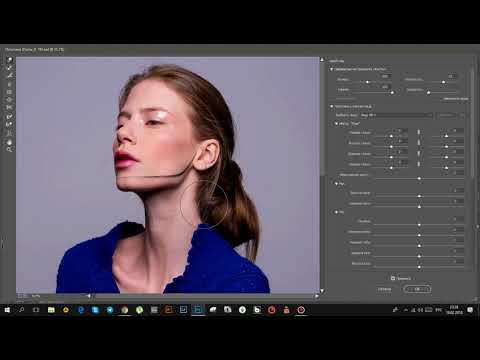Toggle link for Eye Tilt sliders
The height and width of the screenshot is (360, 480).
tap(419, 164)
